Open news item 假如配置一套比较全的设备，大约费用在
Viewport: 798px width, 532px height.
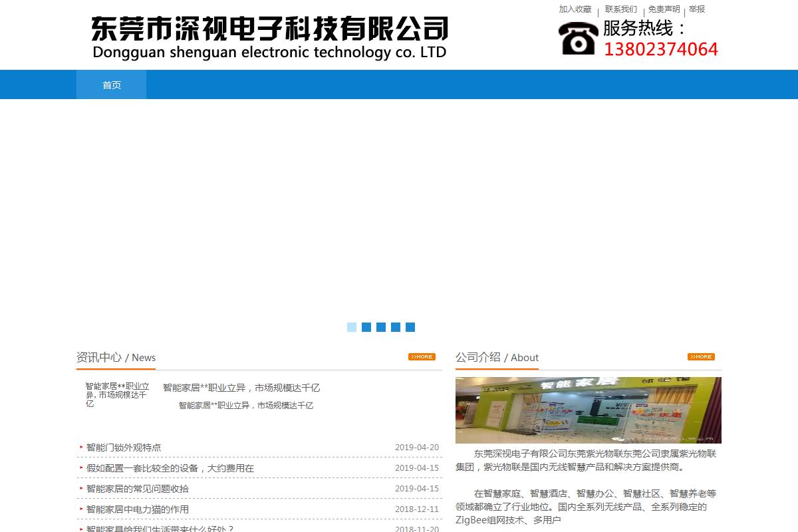point(170,468)
